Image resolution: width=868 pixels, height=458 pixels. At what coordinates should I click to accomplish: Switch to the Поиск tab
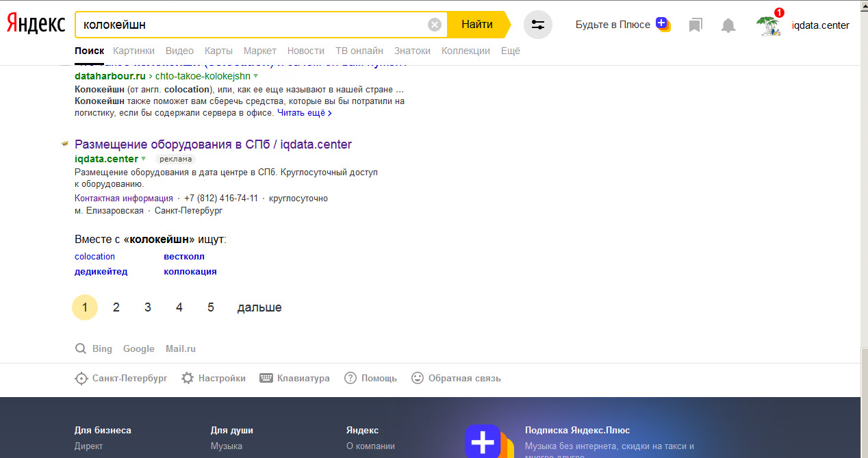pyautogui.click(x=90, y=51)
